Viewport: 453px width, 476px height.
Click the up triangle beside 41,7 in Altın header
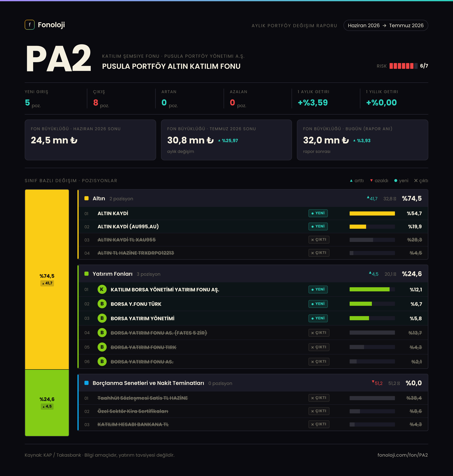pyautogui.click(x=368, y=197)
